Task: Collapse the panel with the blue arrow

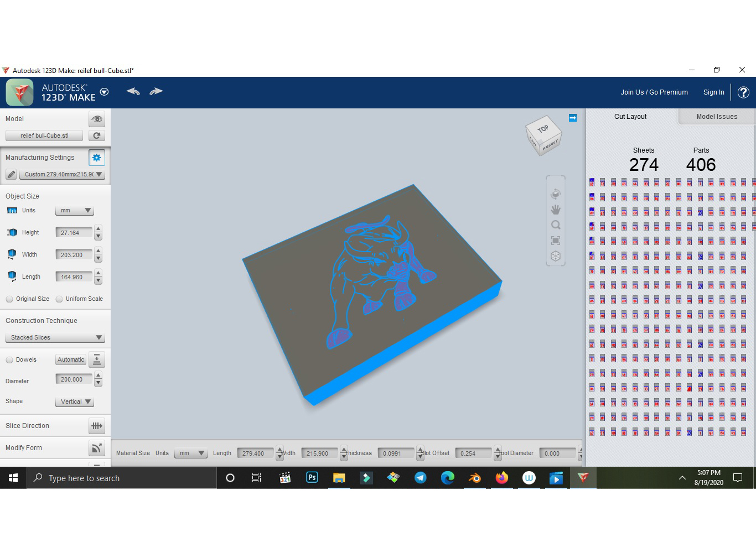Action: pos(573,118)
